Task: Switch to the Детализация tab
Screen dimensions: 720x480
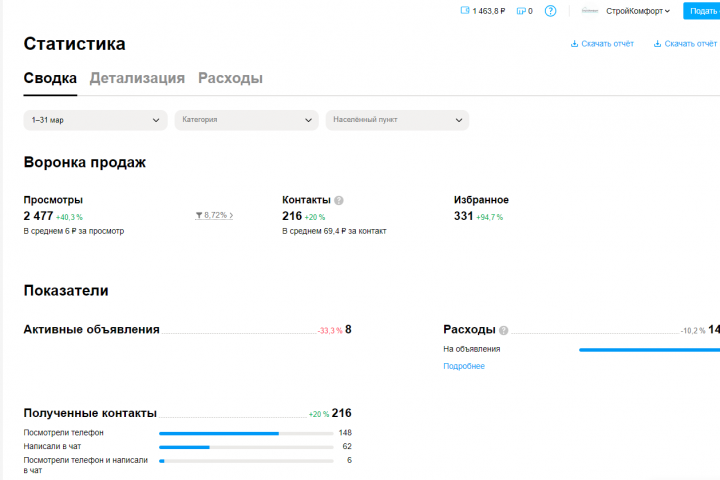Action: pyautogui.click(x=137, y=78)
